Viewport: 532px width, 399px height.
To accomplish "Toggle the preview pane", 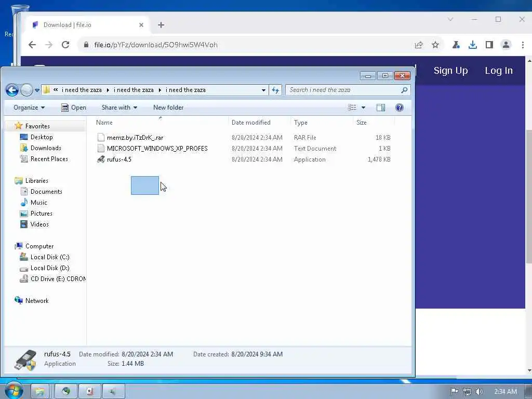I will point(381,108).
